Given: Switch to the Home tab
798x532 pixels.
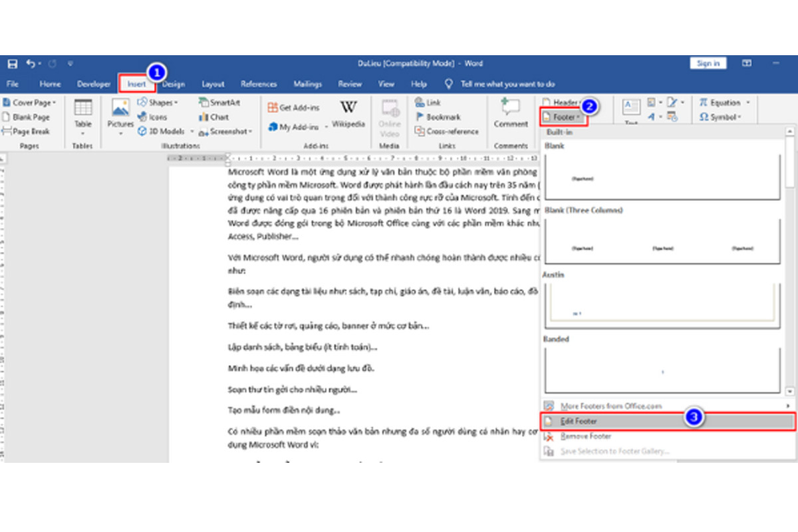Looking at the screenshot, I should 50,84.
